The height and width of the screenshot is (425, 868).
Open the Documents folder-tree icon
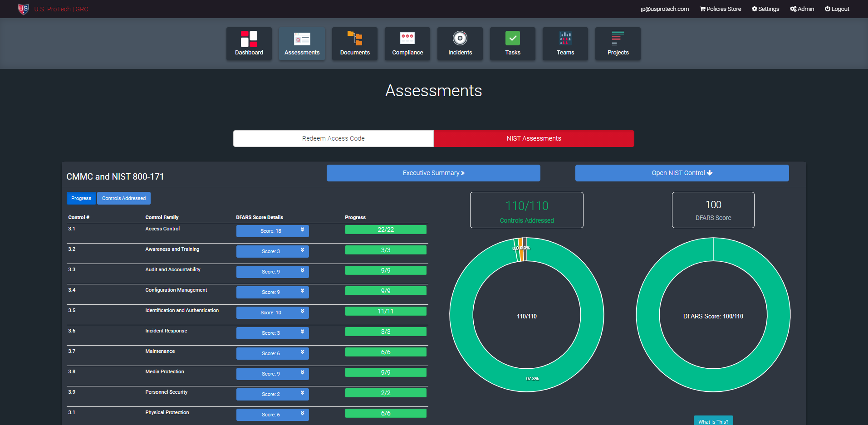click(x=355, y=39)
